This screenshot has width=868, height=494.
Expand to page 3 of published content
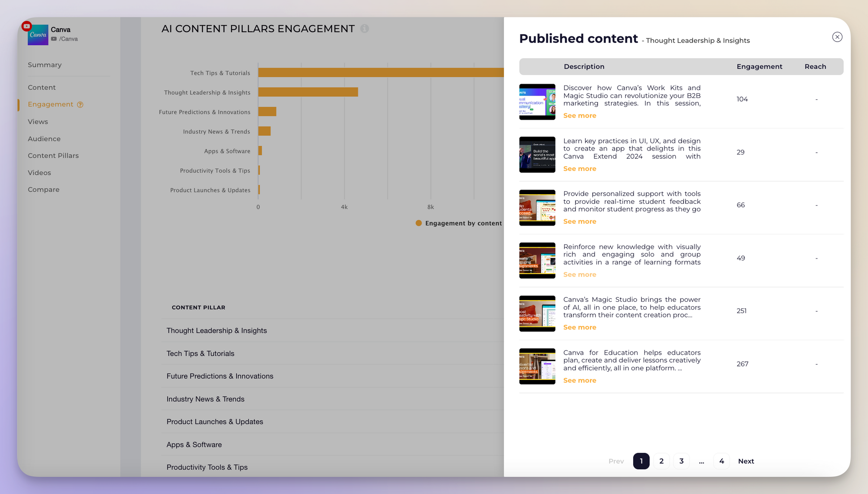point(681,461)
